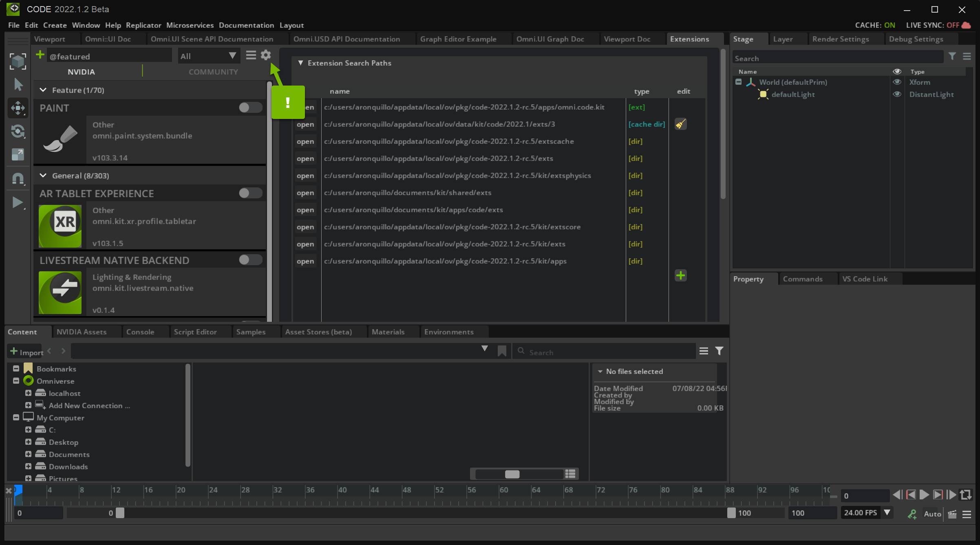The width and height of the screenshot is (980, 545).
Task: Open the VS Code Link panel
Action: pos(866,279)
